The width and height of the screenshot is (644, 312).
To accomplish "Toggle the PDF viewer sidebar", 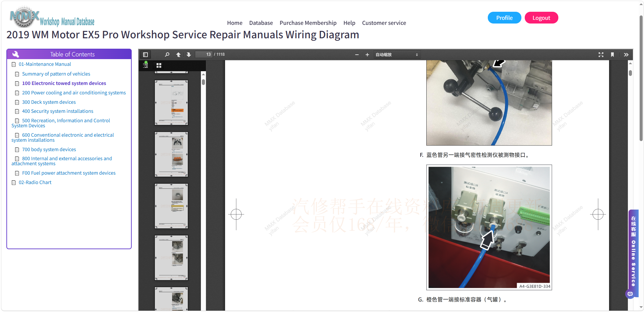I will tap(145, 54).
